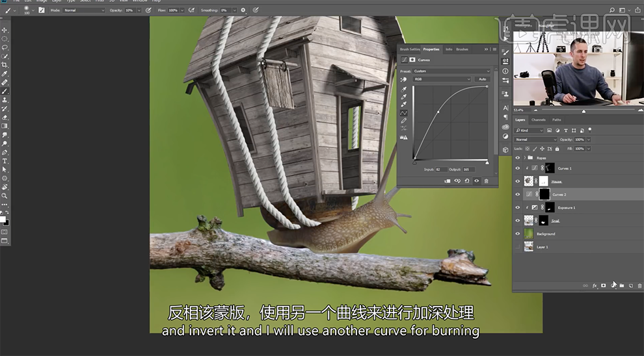Click the delete layer trash icon

tap(639, 286)
